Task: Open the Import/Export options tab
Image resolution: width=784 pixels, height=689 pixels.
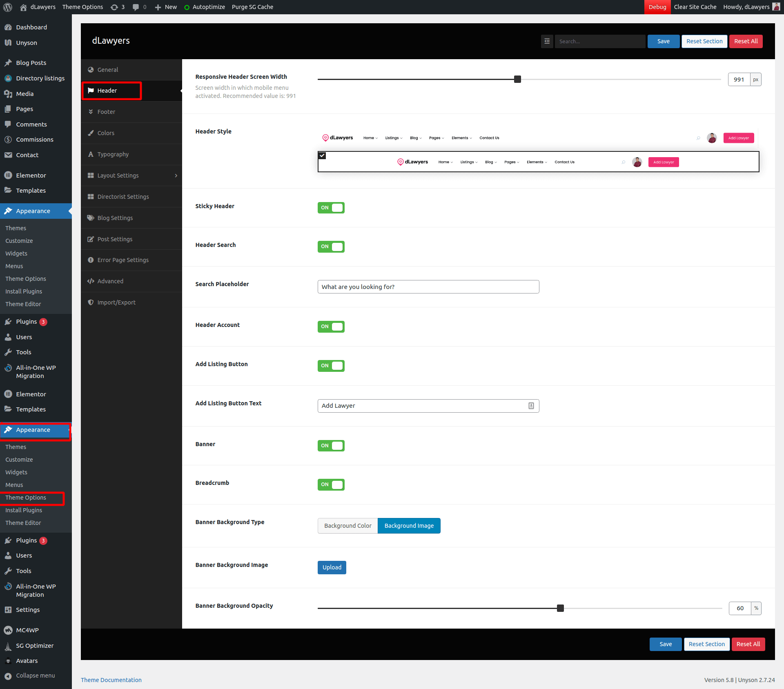Action: click(x=116, y=302)
